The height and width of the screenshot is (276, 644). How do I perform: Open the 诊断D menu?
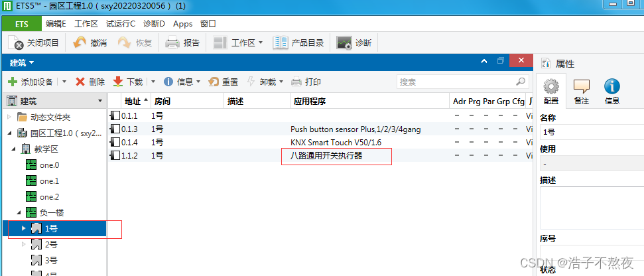pyautogui.click(x=154, y=24)
